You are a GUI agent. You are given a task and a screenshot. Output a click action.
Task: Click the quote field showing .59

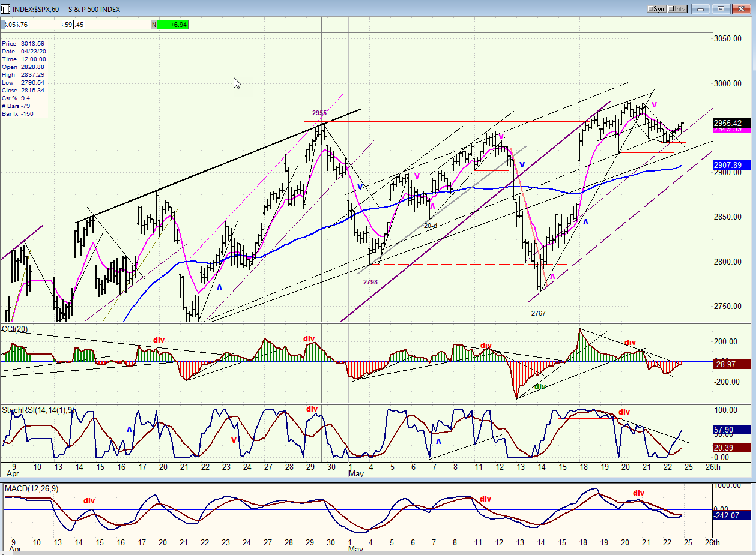click(68, 25)
